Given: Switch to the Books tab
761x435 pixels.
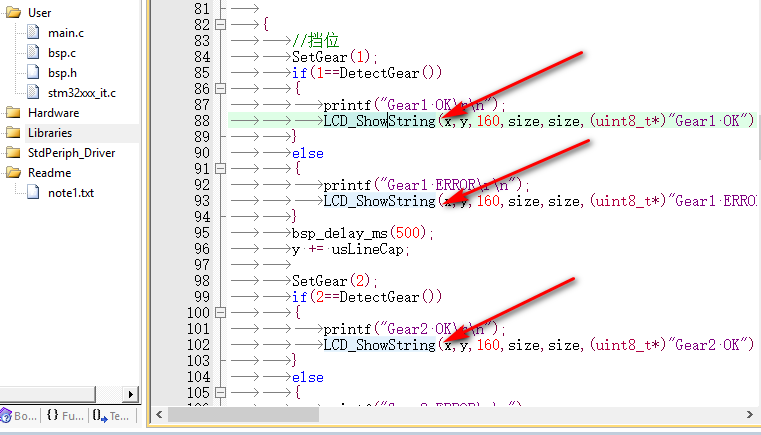Looking at the screenshot, I should pos(18,416).
